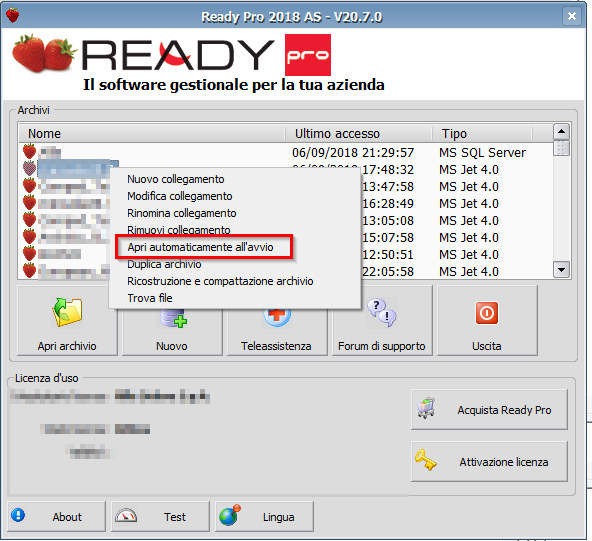Image resolution: width=592 pixels, height=541 pixels.
Task: Run the 'Test' button label
Action: pos(175,517)
